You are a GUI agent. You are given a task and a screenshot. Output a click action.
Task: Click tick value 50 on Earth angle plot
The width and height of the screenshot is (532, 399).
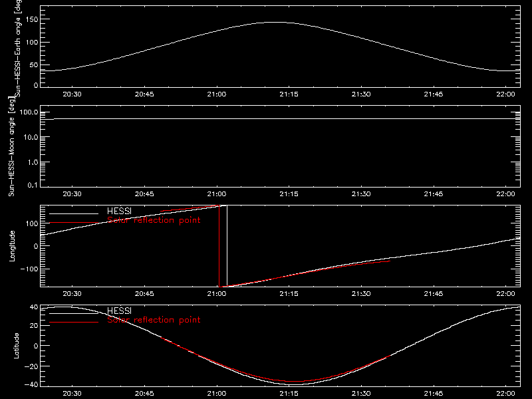coord(34,65)
